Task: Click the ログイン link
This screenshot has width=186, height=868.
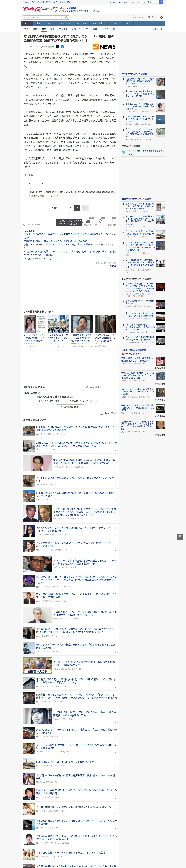Action: pyautogui.click(x=57, y=11)
